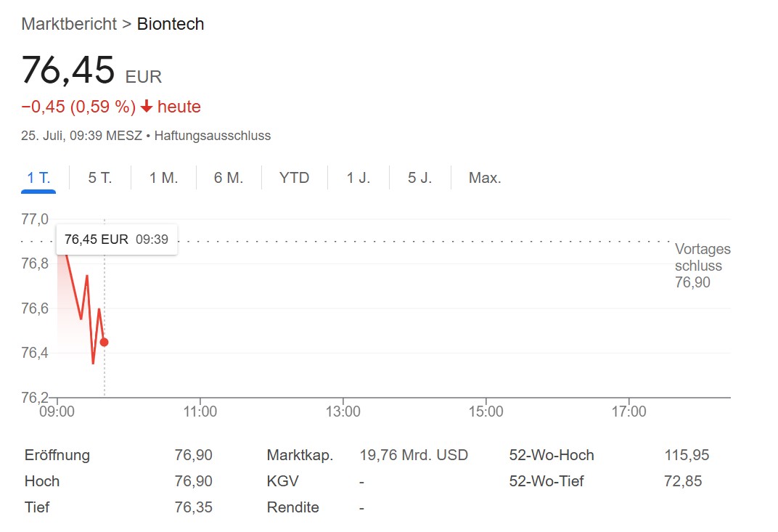Click the 76,45 EUR 09:39 chart tooltip

(x=117, y=240)
